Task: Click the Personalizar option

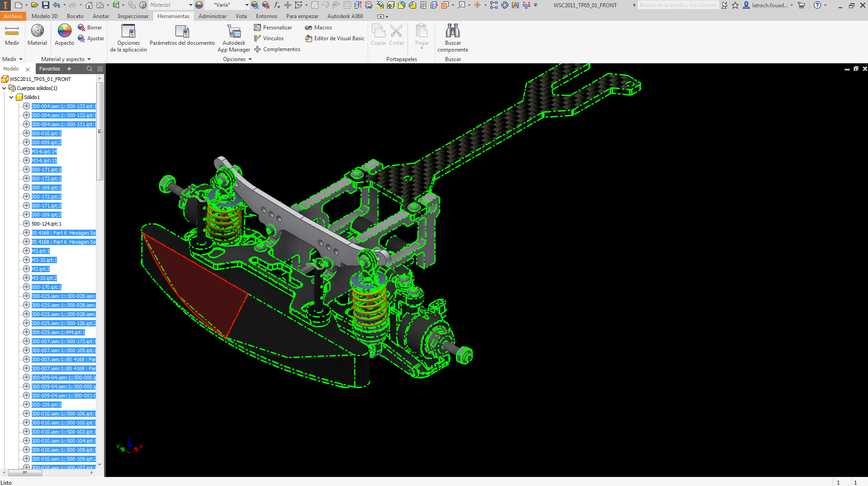Action: 273,27
